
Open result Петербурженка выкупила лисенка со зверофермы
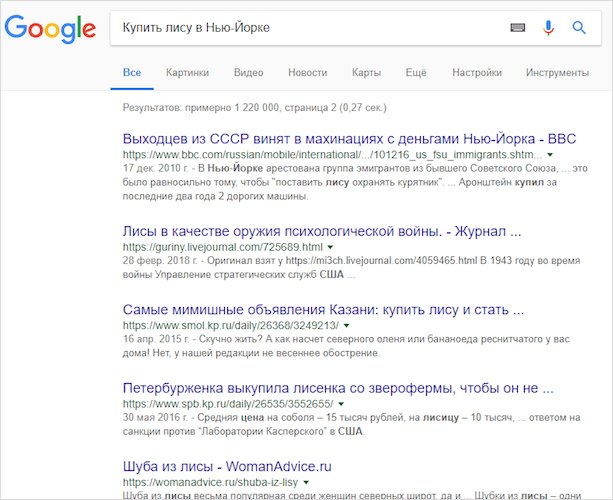point(338,388)
